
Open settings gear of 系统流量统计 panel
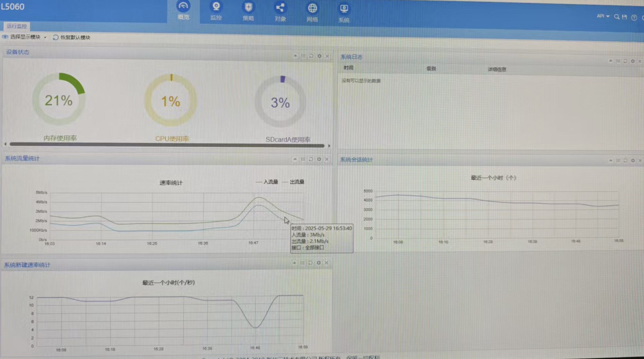tap(319, 159)
